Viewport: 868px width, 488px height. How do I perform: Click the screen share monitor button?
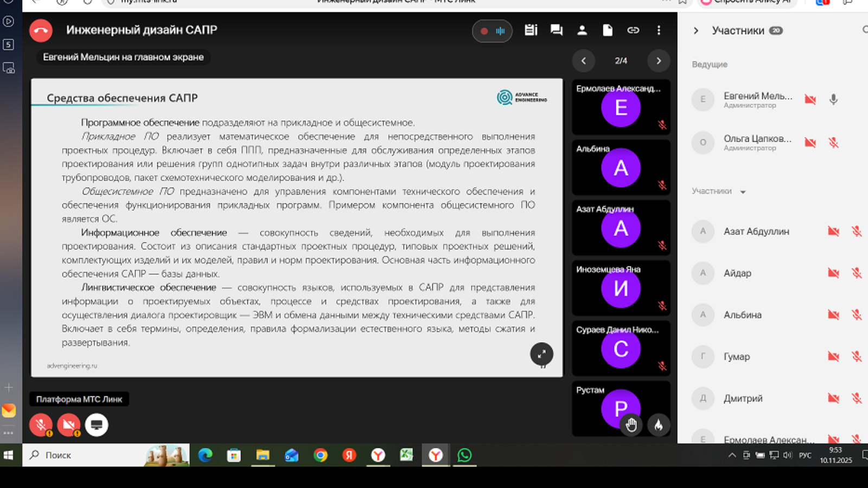97,425
